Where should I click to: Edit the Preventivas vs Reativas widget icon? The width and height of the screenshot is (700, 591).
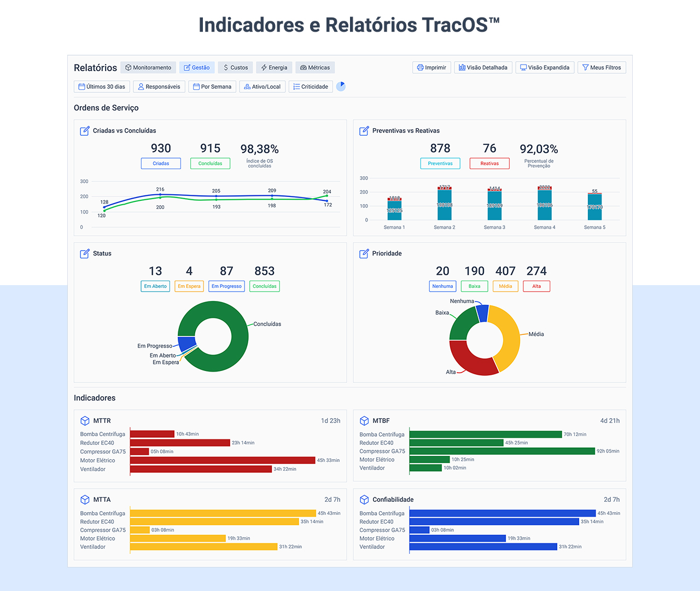[x=364, y=131]
